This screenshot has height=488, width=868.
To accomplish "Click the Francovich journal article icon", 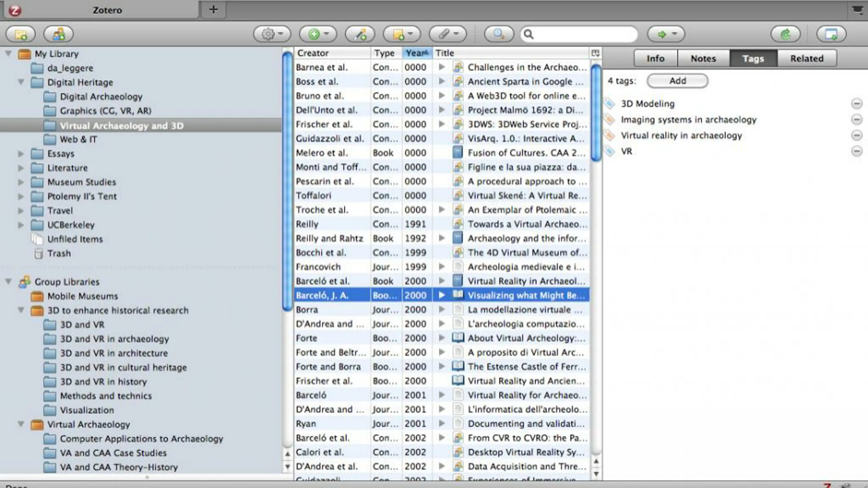I will 458,267.
